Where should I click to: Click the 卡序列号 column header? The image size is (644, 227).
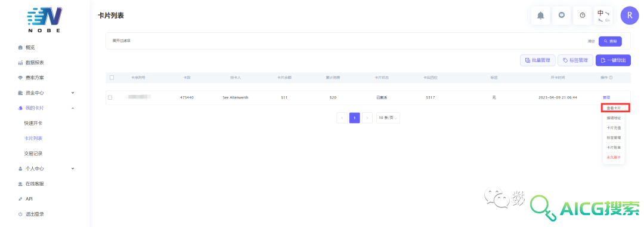(138, 77)
